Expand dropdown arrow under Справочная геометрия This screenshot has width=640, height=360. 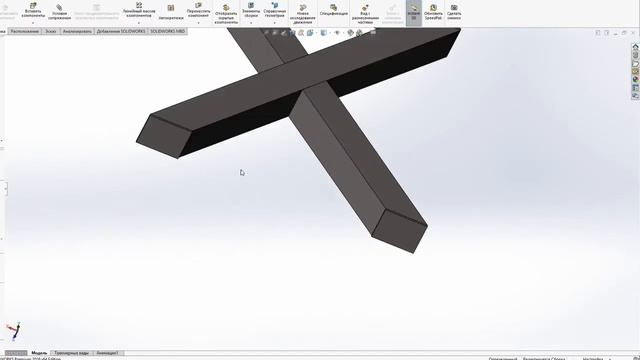click(x=275, y=22)
